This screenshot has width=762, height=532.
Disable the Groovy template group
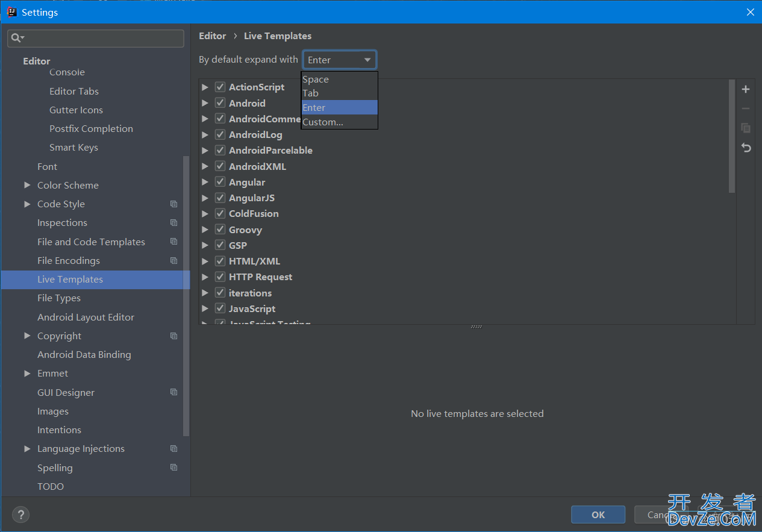[x=220, y=230]
